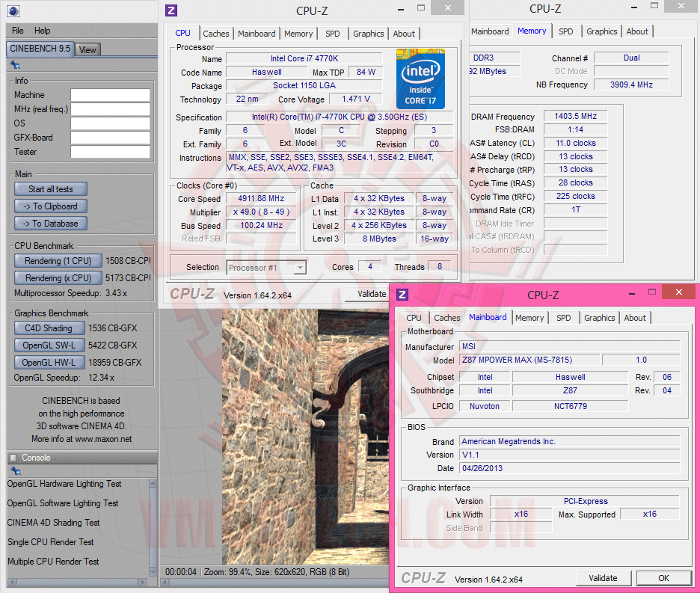Open the Caches tab in the main CPU-Z window
The width and height of the screenshot is (700, 593).
[x=215, y=34]
